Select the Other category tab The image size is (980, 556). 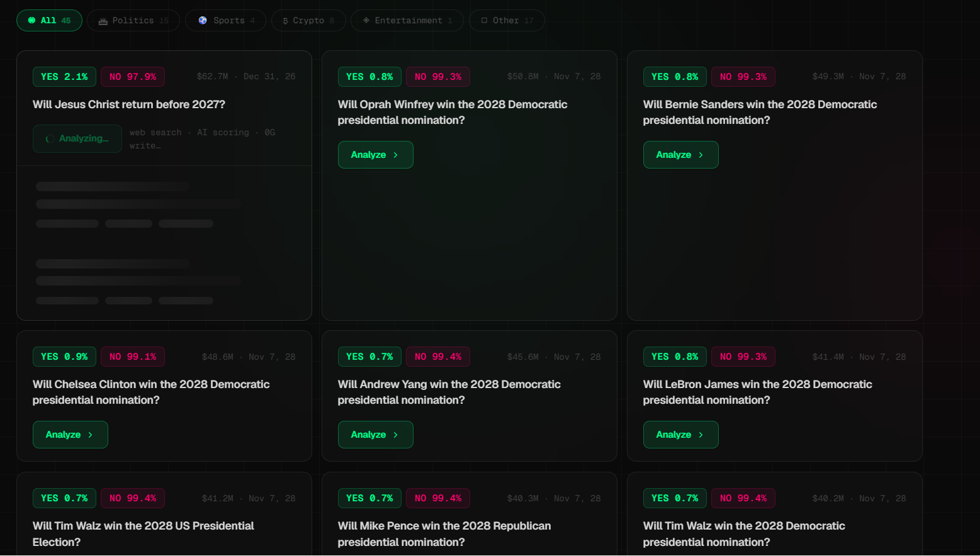click(507, 21)
